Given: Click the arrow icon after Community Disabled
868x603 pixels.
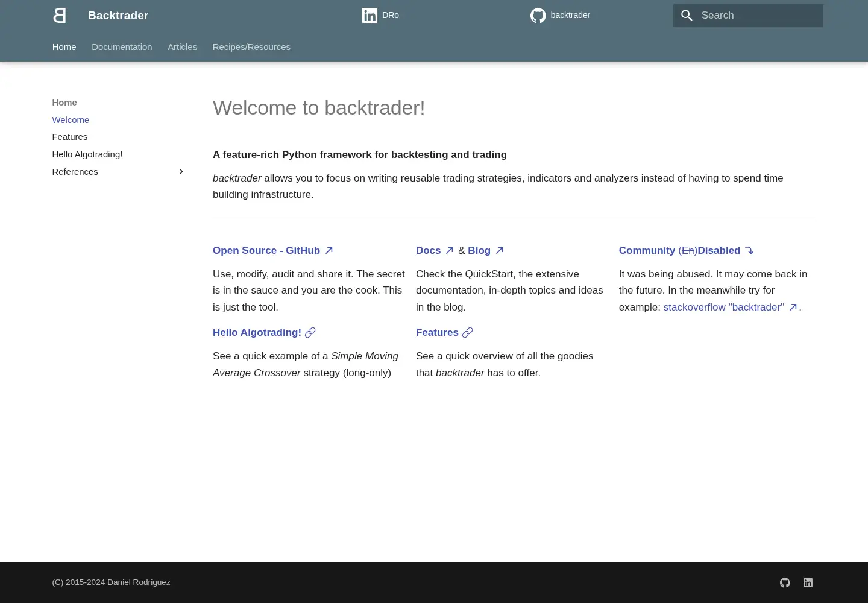Looking at the screenshot, I should [x=749, y=250].
